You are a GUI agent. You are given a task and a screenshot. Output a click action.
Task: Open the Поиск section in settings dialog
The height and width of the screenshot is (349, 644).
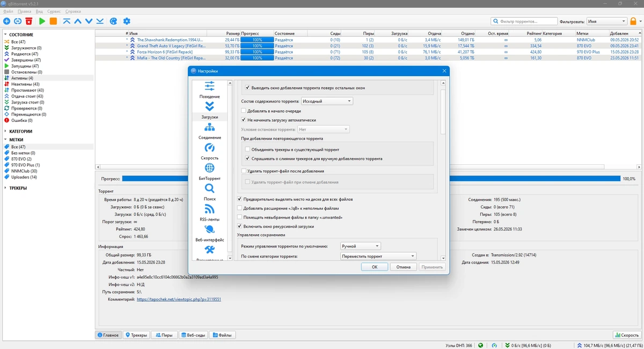tap(209, 192)
